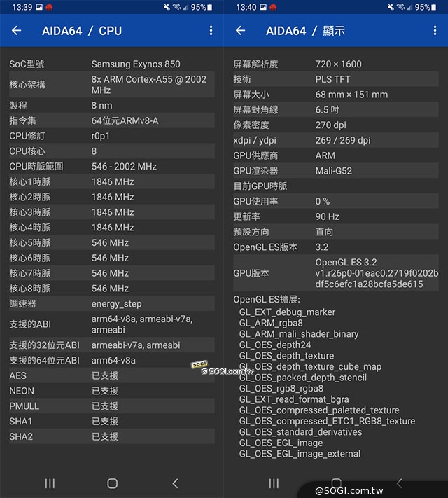Select the 8 nm process value
The image size is (448, 498).
[101, 106]
